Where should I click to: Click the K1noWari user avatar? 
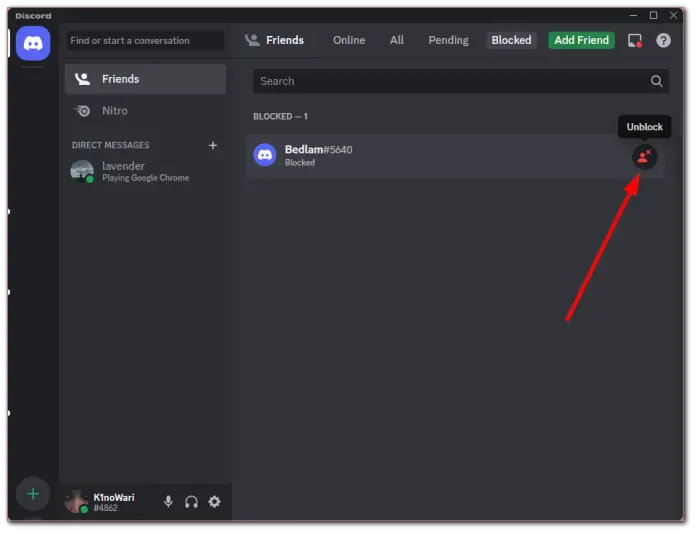76,502
